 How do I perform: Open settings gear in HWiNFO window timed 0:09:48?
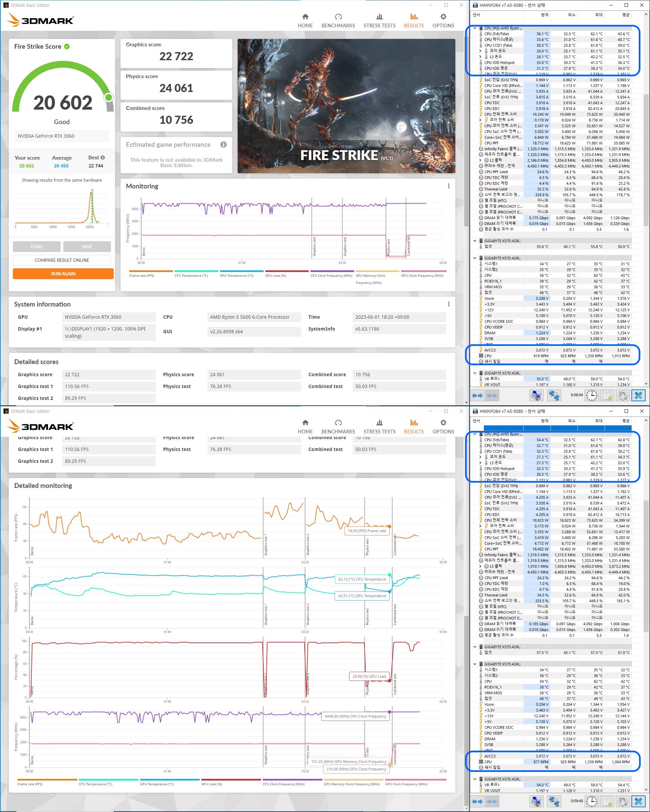[x=623, y=801]
